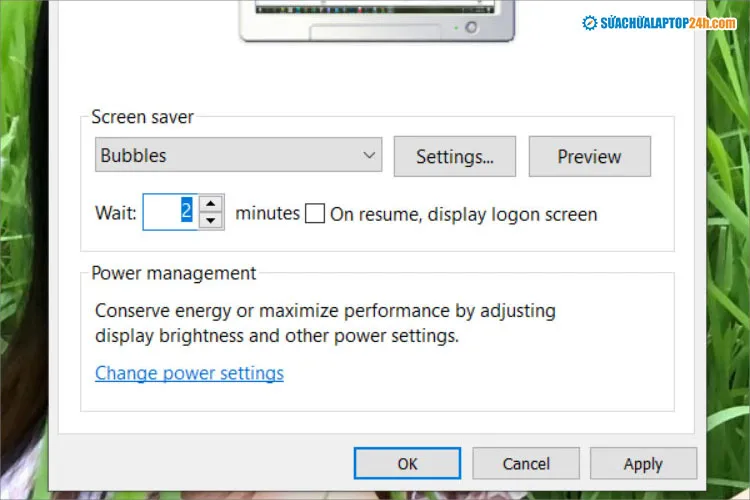Click the Power management group heading

tap(174, 273)
